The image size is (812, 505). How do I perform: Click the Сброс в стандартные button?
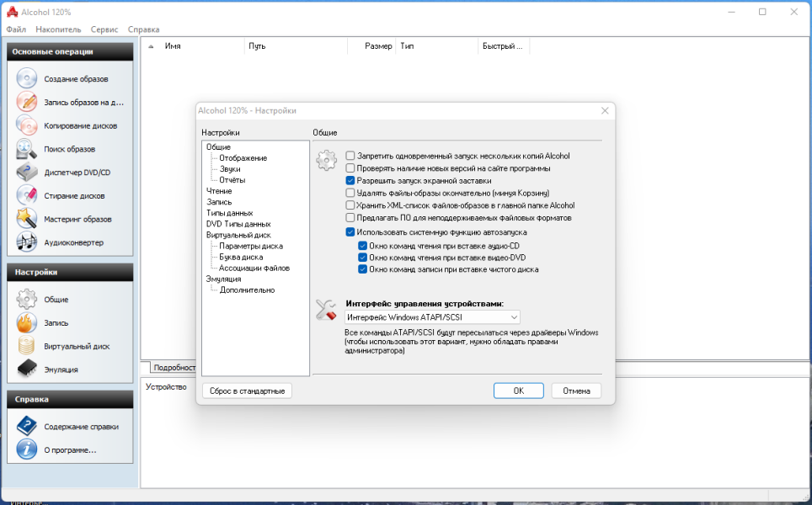tap(248, 391)
